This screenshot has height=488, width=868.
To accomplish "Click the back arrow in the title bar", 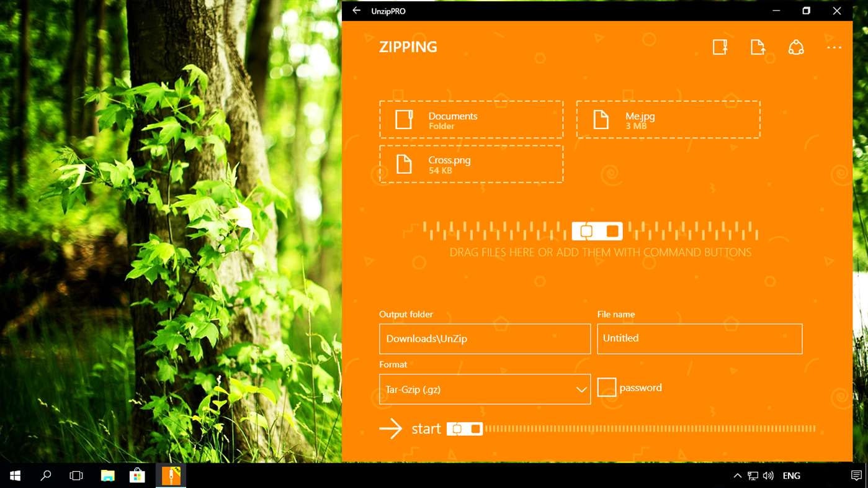I will (x=356, y=11).
